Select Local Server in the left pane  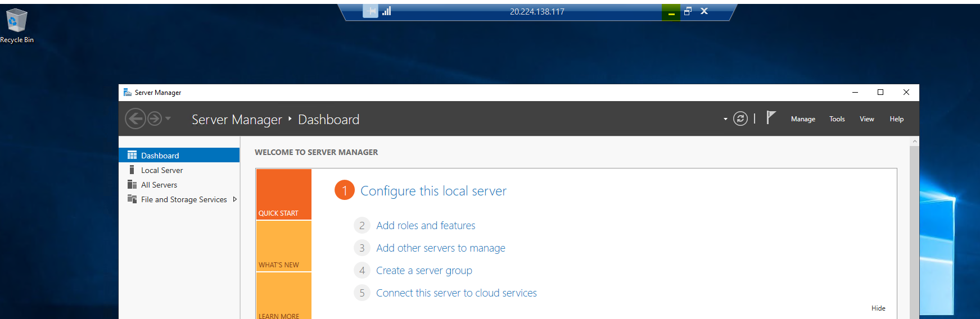(x=179, y=170)
